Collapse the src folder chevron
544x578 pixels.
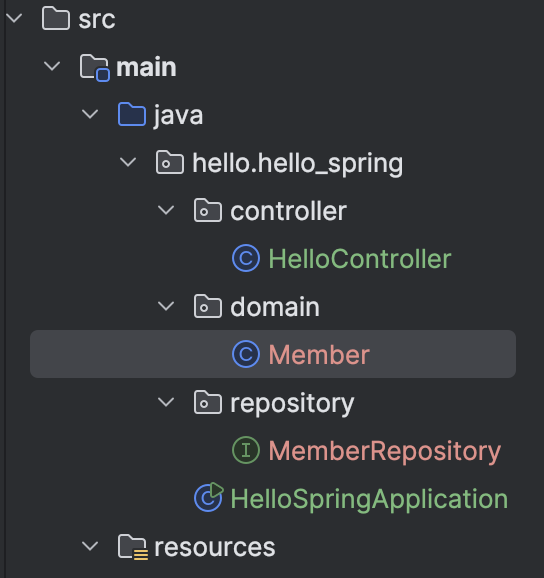click(x=14, y=18)
